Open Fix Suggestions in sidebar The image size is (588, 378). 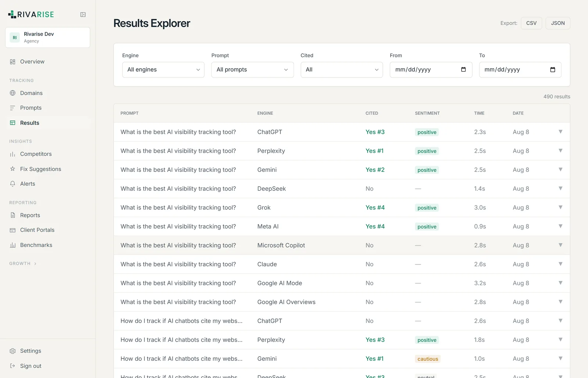48,169
